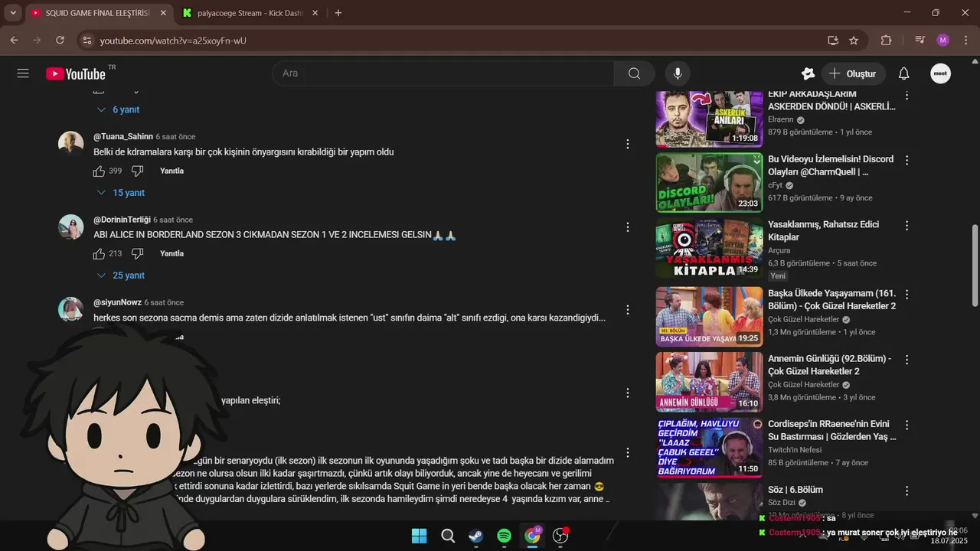Open the ASKERLİK ANILARI 1:19:08 thumbnail

coord(709,118)
